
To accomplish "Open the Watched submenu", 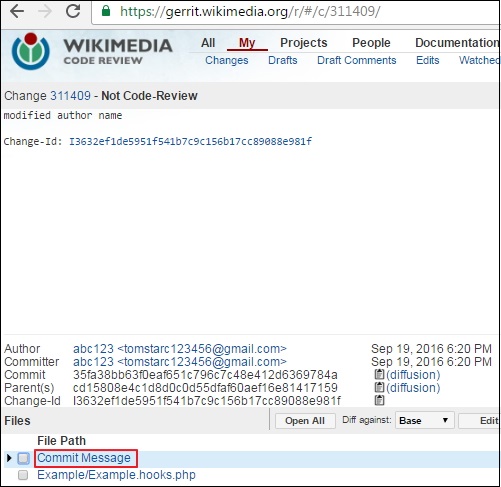I will click(479, 60).
